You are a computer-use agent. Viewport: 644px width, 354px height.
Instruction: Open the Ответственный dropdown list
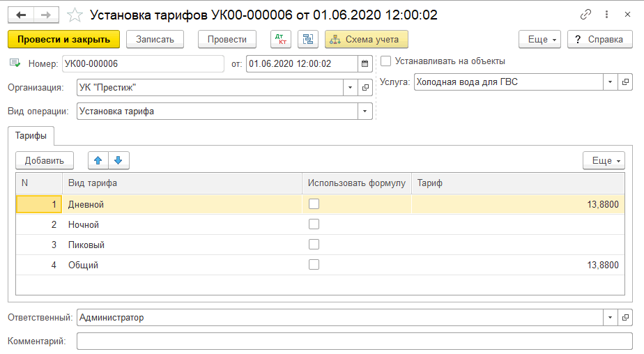[x=611, y=317]
